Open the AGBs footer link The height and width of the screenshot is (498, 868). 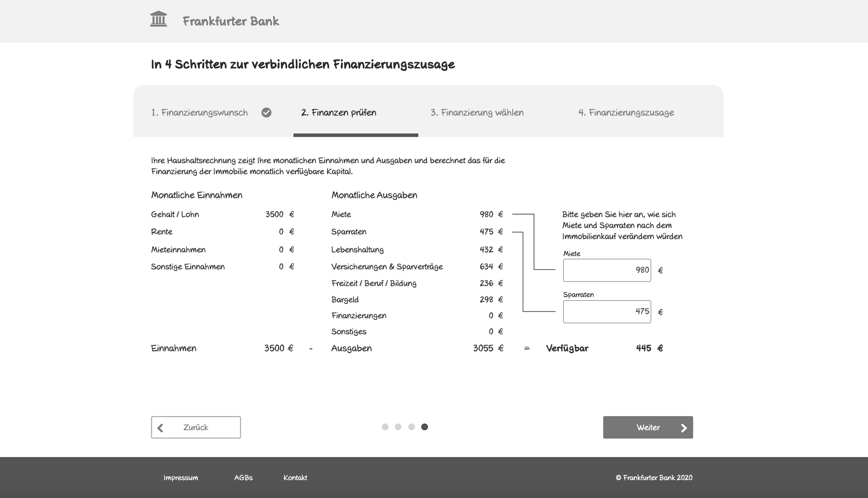[243, 478]
